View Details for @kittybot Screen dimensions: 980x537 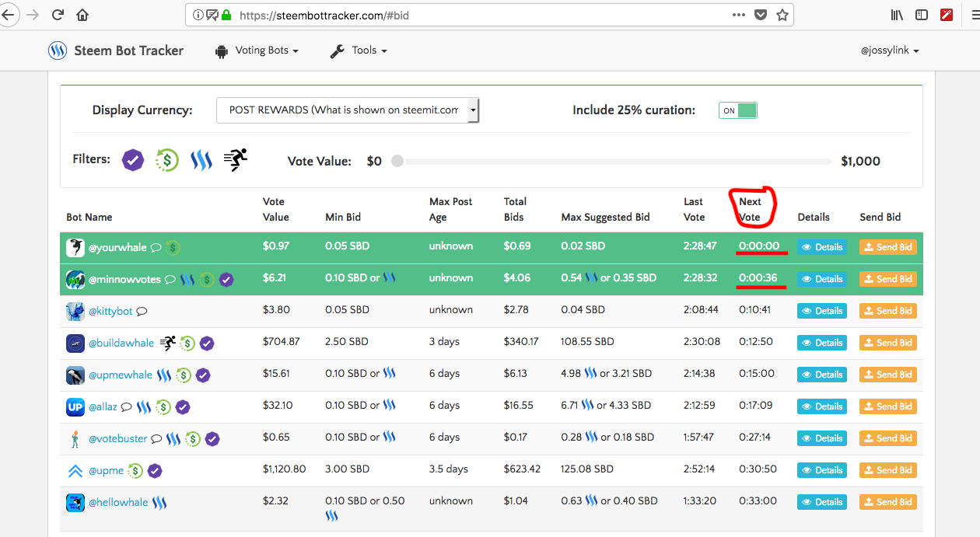pyautogui.click(x=822, y=311)
